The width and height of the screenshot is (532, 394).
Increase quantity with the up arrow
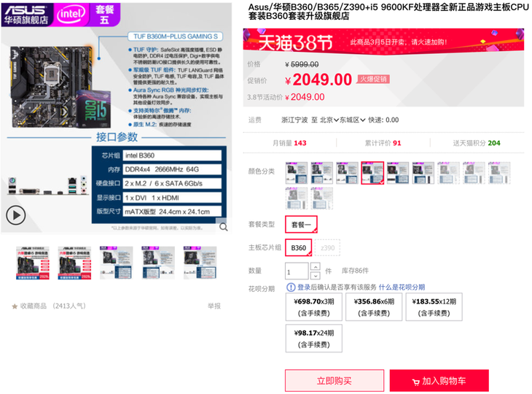[x=316, y=266]
